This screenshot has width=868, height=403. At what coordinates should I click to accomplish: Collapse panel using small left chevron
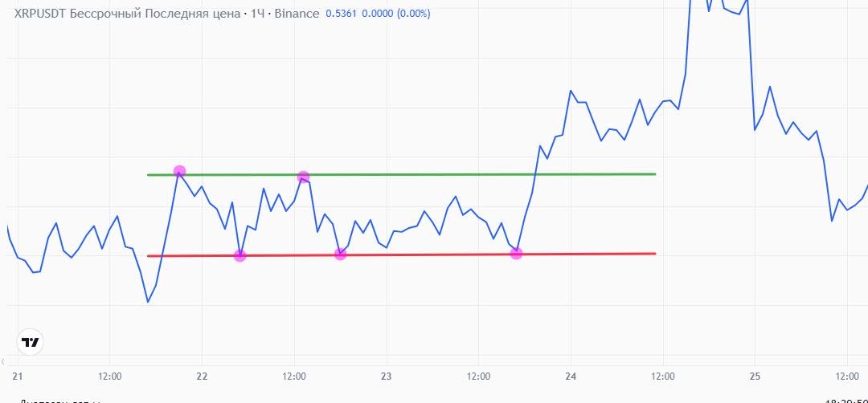[3, 361]
